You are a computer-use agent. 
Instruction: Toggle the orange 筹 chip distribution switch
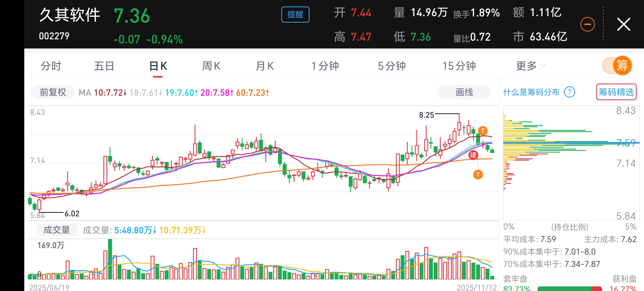617,65
